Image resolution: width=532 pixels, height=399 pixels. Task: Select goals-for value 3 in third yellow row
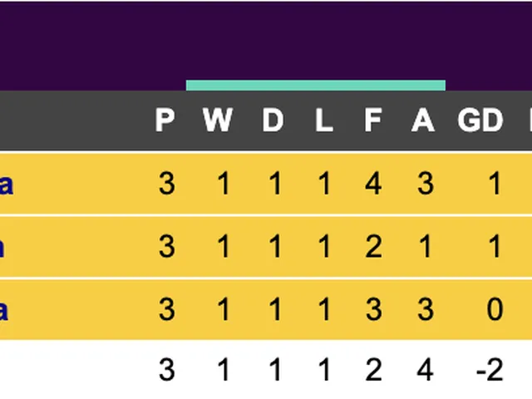tap(373, 310)
